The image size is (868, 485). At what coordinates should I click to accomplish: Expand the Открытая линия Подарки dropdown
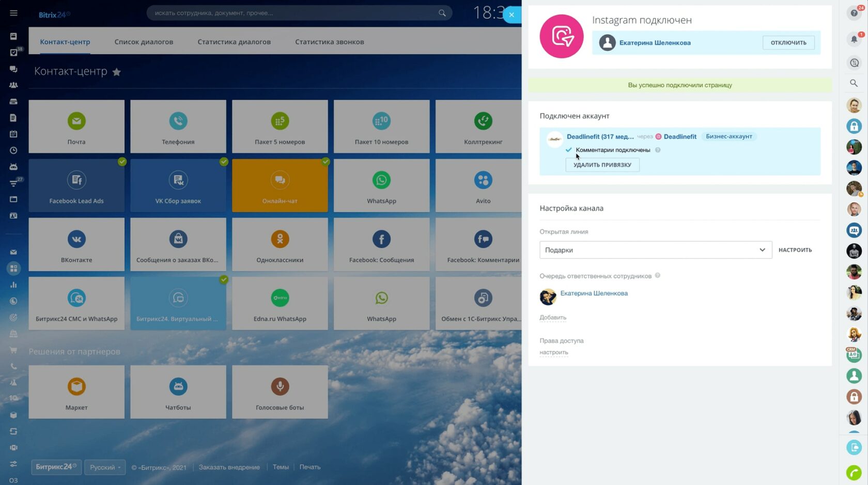pos(656,250)
